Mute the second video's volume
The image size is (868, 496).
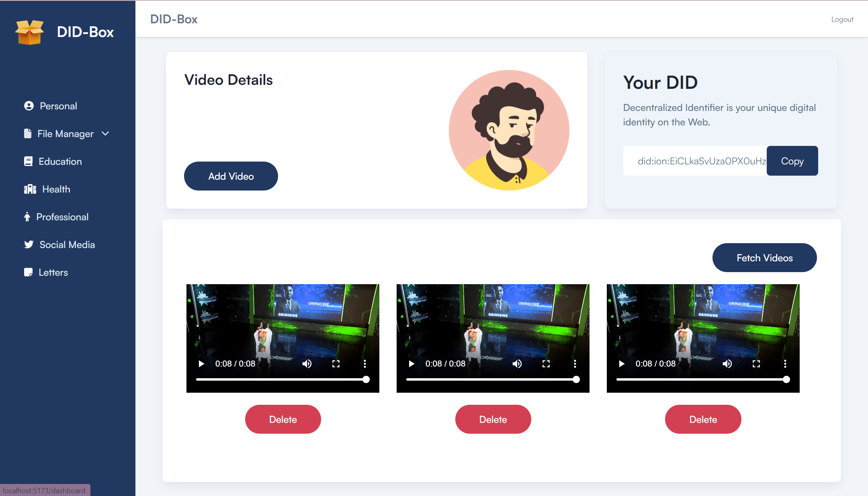click(517, 364)
